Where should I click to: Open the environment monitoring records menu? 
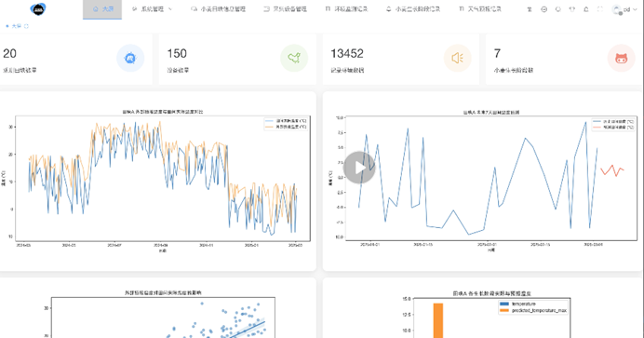click(346, 9)
